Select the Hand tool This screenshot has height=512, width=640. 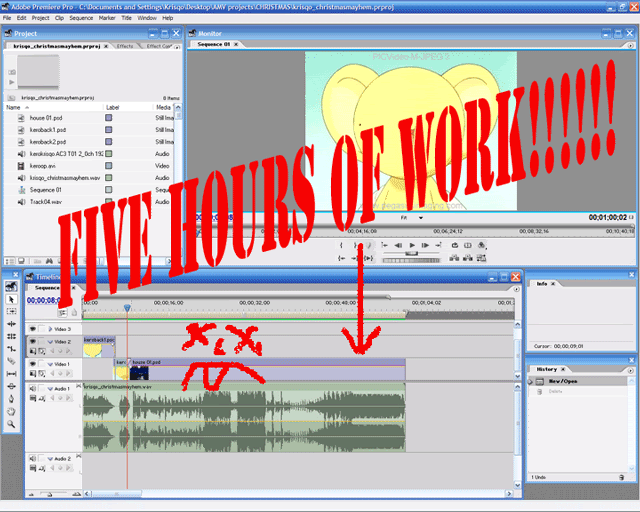point(11,411)
